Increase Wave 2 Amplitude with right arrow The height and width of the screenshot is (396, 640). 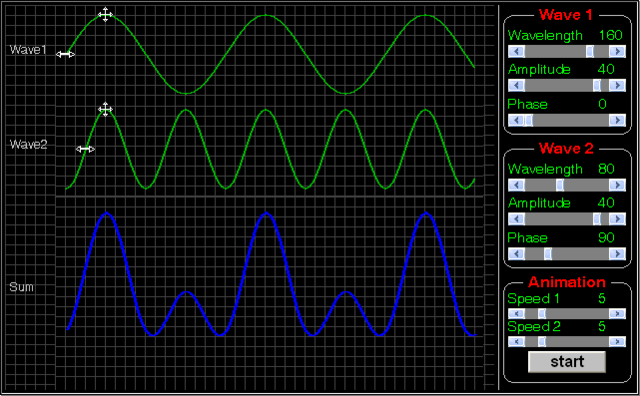[617, 219]
